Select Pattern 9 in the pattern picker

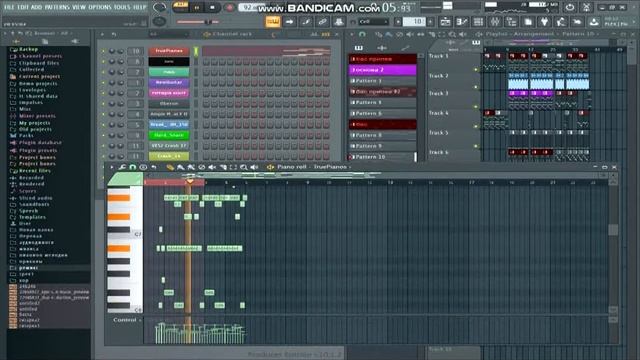[382, 146]
